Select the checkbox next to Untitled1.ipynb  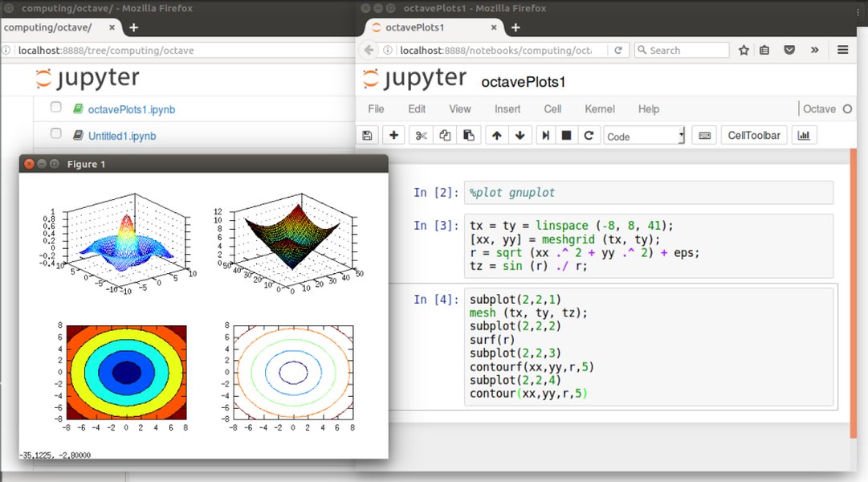click(x=55, y=135)
